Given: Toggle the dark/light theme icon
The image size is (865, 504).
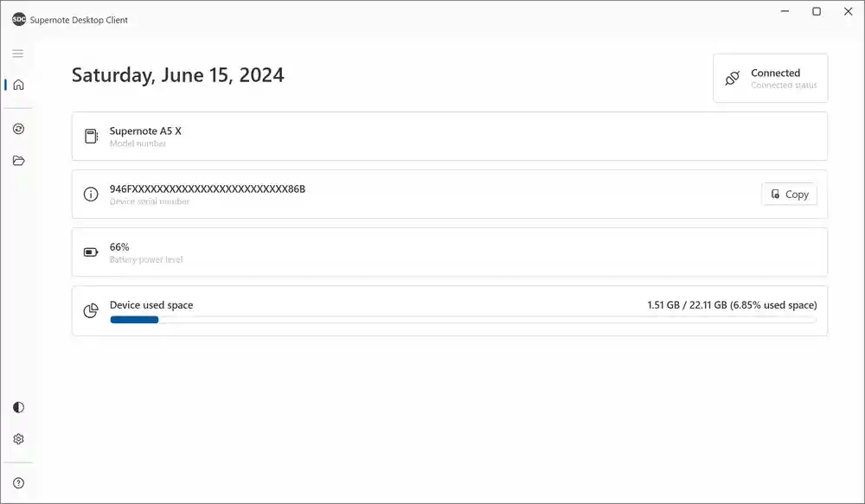Looking at the screenshot, I should (18, 407).
